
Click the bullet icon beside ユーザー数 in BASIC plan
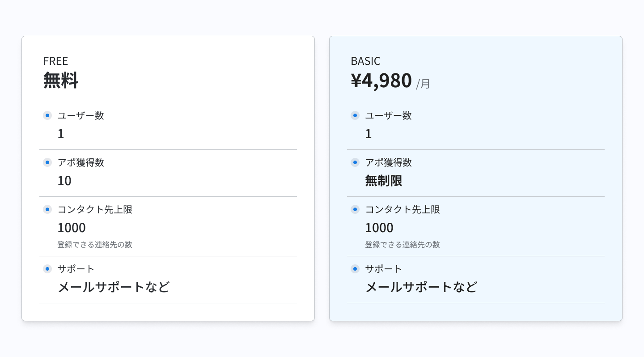[355, 115]
